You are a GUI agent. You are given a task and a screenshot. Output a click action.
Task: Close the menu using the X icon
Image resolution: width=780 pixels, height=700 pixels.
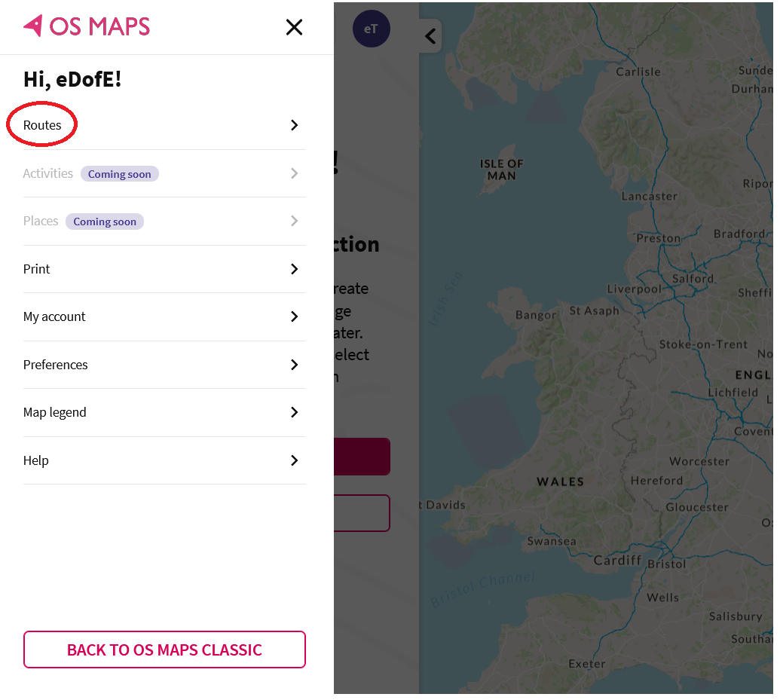pos(294,26)
